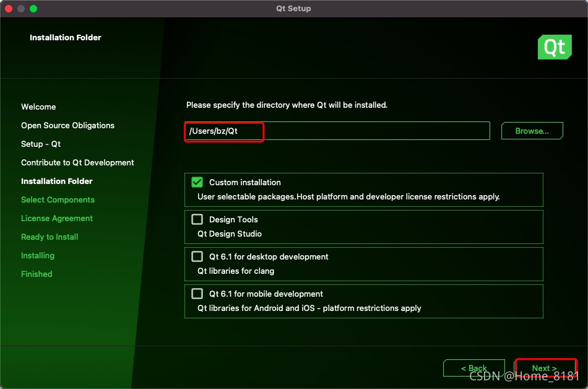Screen dimensions: 588x389
Task: Select Open Source Obligations step
Action: 67,126
